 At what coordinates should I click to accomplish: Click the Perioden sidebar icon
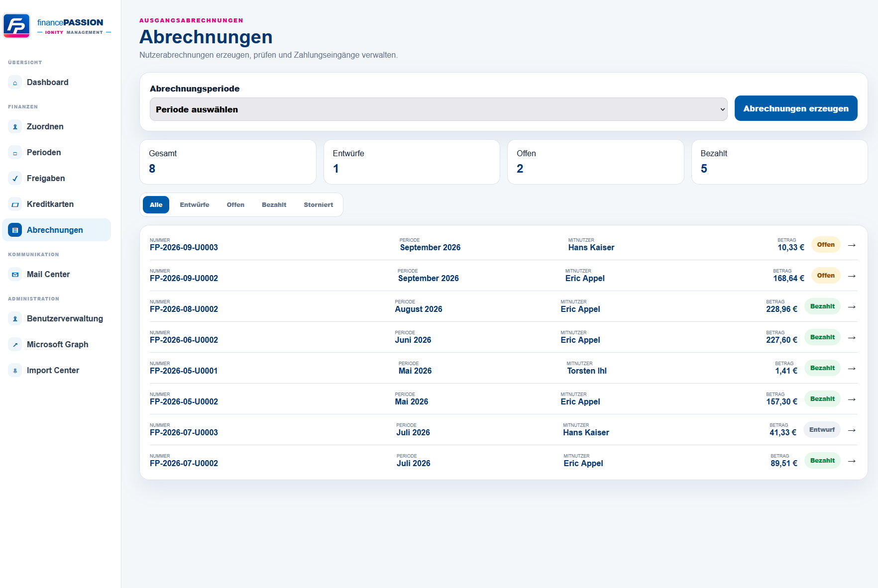point(15,153)
